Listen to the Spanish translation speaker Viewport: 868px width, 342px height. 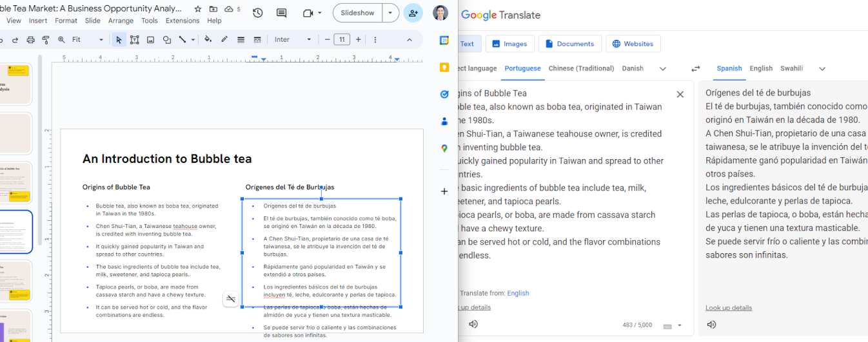(711, 324)
